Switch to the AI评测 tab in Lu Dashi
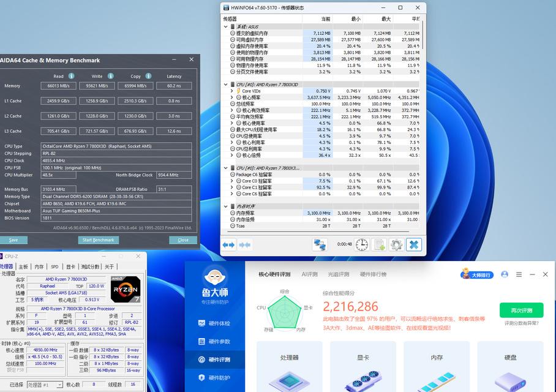Image resolution: width=556 pixels, height=392 pixels. tap(310, 274)
